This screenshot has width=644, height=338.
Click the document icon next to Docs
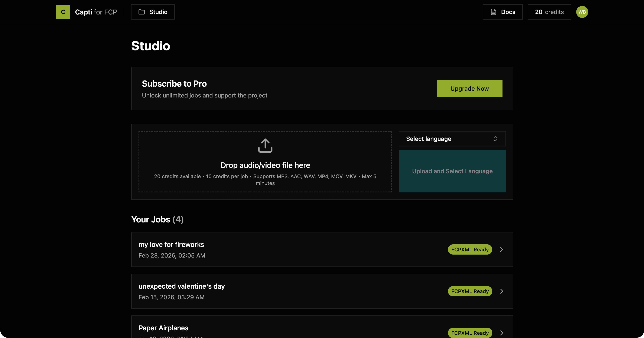[493, 12]
